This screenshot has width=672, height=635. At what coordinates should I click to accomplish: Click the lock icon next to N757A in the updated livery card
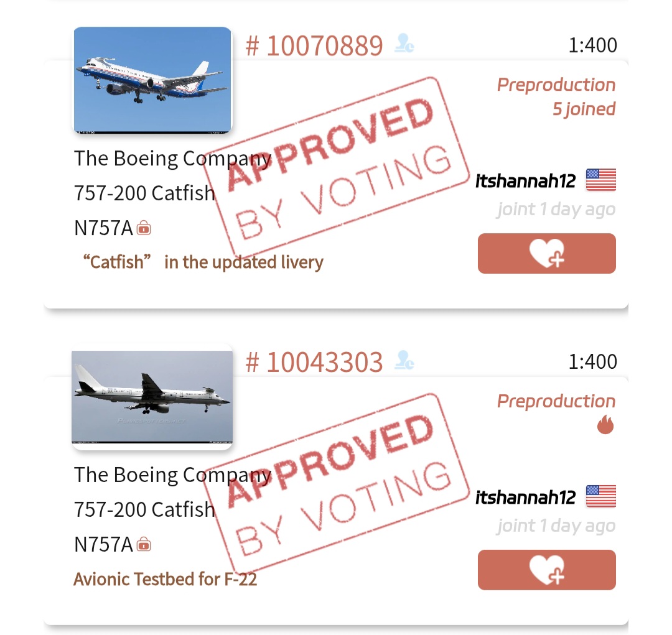(144, 228)
